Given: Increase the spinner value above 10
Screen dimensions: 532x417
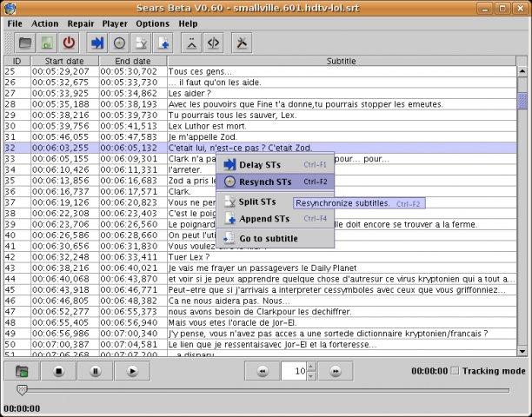Looking at the screenshot, I should tap(311, 367).
